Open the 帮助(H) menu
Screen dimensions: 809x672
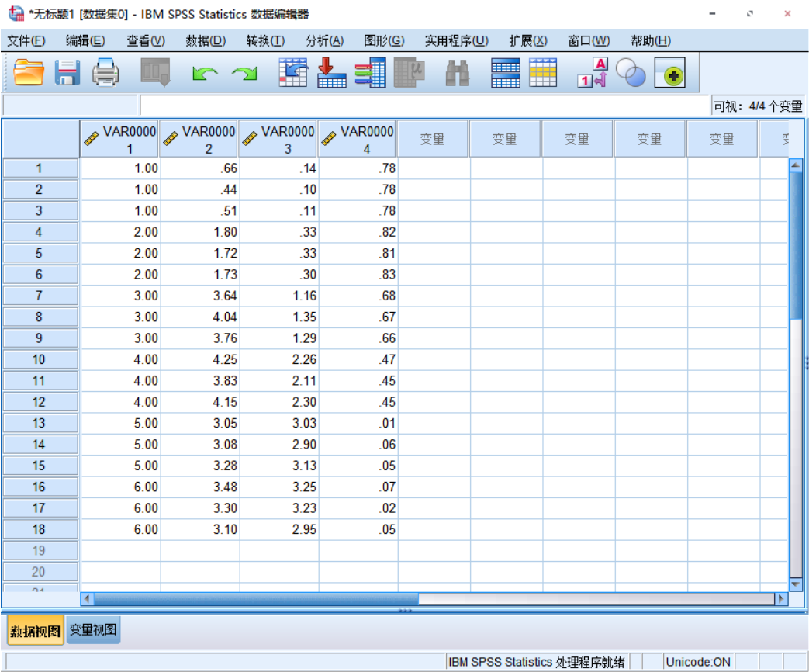coord(651,41)
